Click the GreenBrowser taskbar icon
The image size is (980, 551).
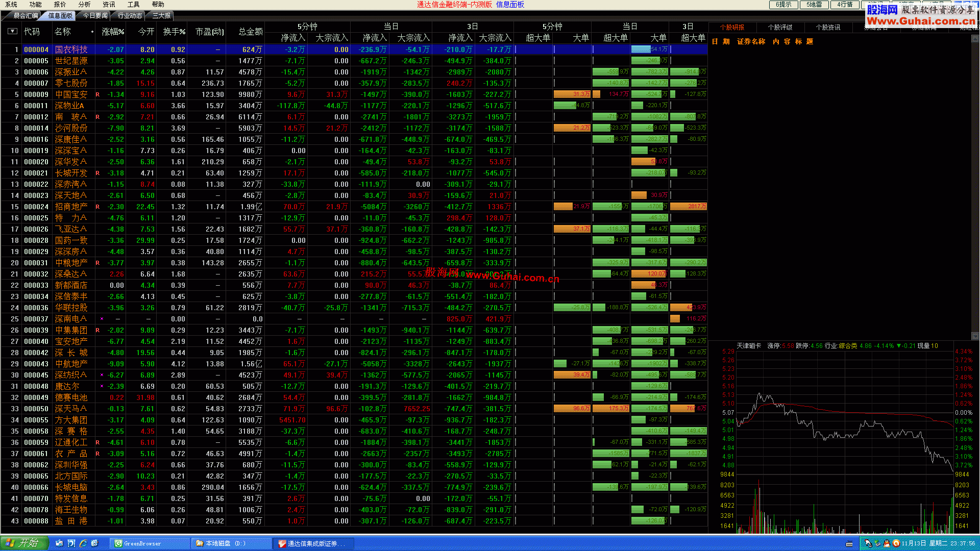tap(150, 543)
